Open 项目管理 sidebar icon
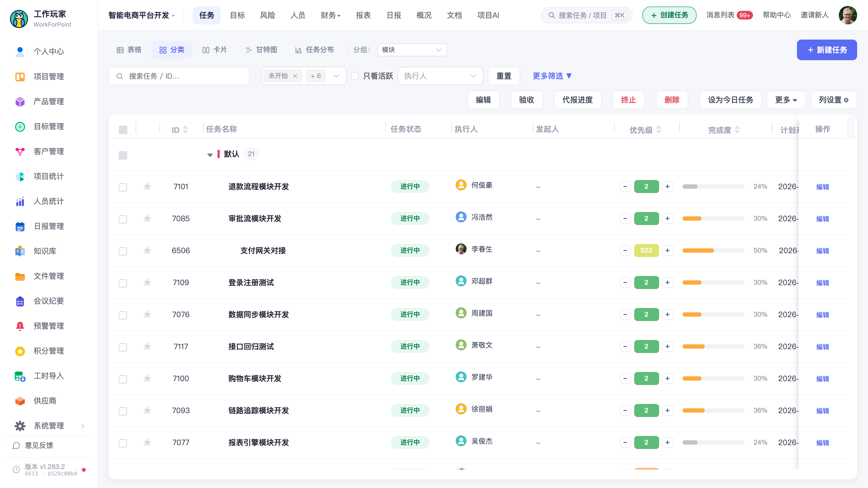Screen dimensions: 868x488 point(20,76)
